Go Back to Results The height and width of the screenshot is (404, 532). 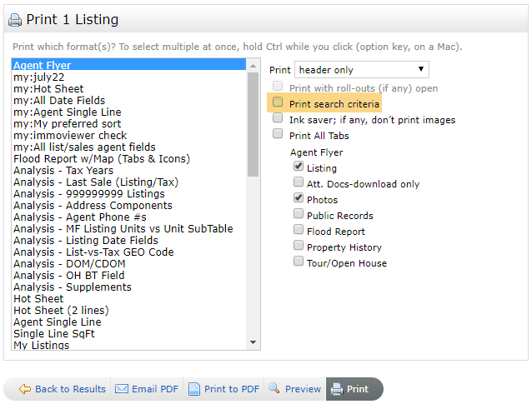coord(70,389)
